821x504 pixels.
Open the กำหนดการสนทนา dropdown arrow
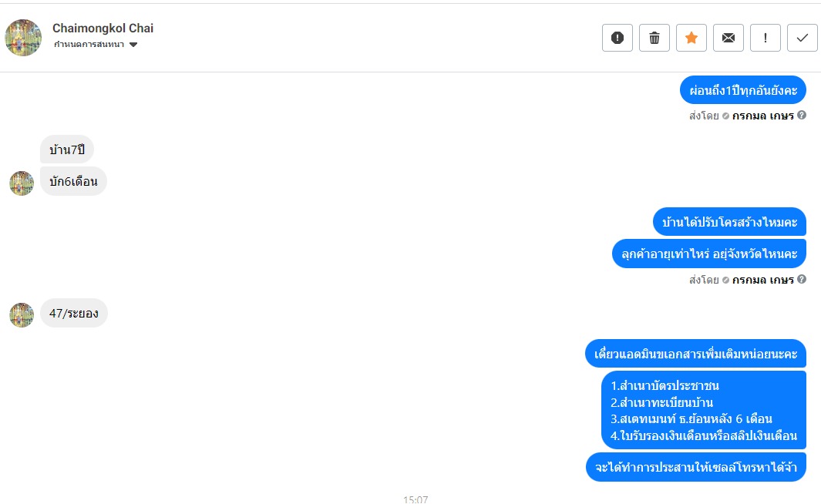pyautogui.click(x=133, y=45)
